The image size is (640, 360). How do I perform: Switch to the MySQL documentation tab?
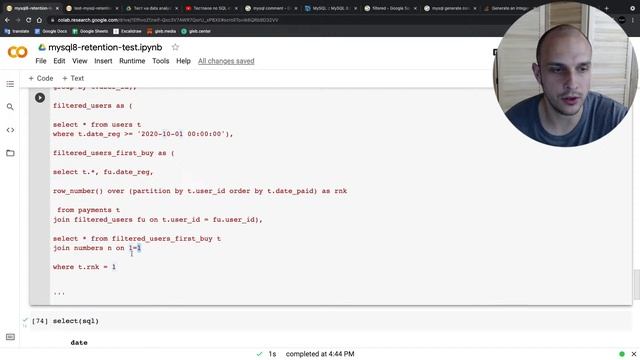pos(330,8)
